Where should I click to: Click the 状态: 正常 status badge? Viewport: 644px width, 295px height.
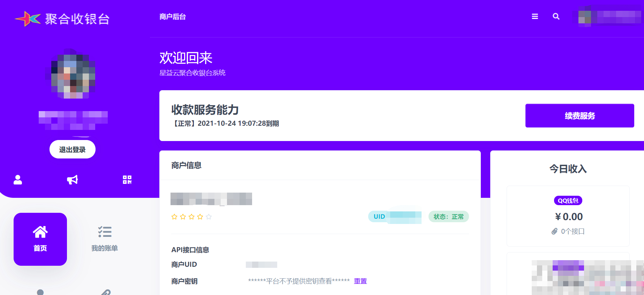click(x=448, y=217)
